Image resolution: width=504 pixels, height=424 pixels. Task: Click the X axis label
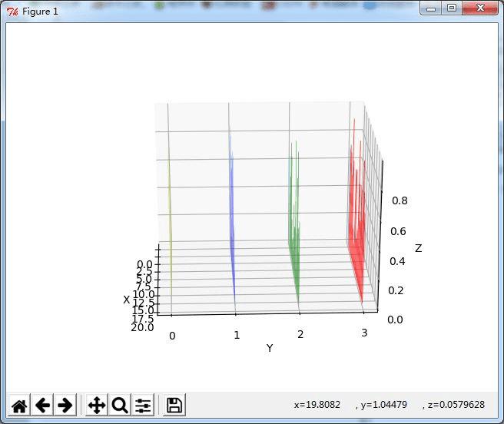tap(126, 300)
